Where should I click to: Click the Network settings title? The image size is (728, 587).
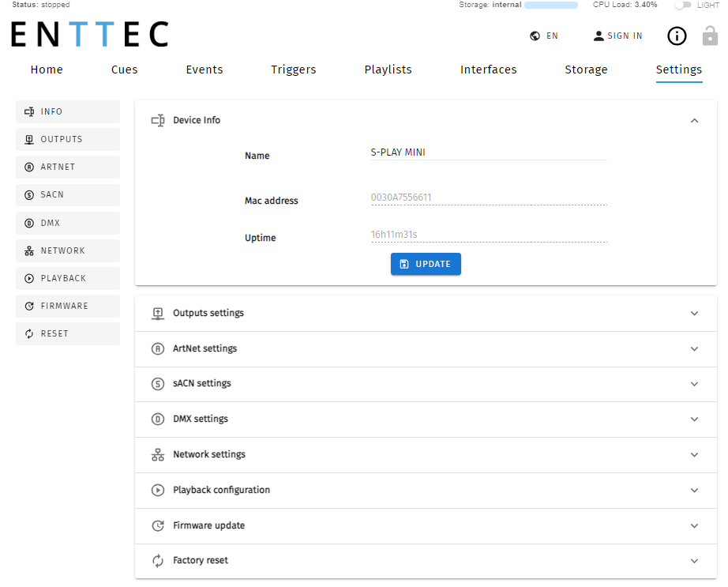coord(209,454)
